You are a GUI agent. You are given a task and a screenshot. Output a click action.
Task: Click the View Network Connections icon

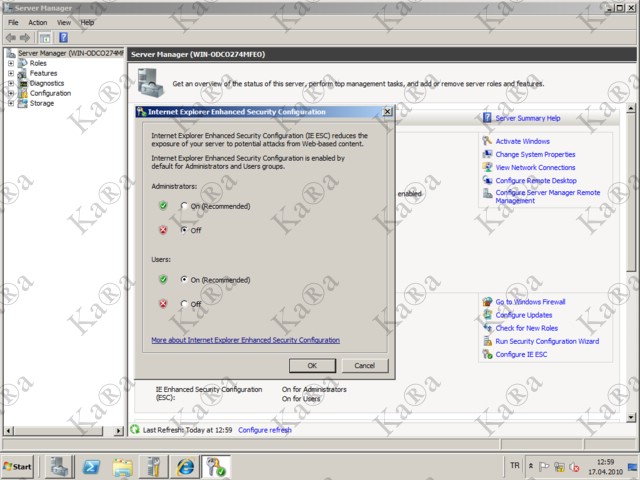(x=487, y=167)
